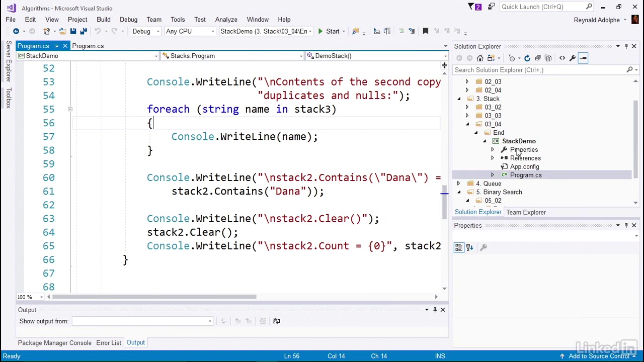The height and width of the screenshot is (362, 644).
Task: Open the Analyze menu
Action: click(x=226, y=19)
